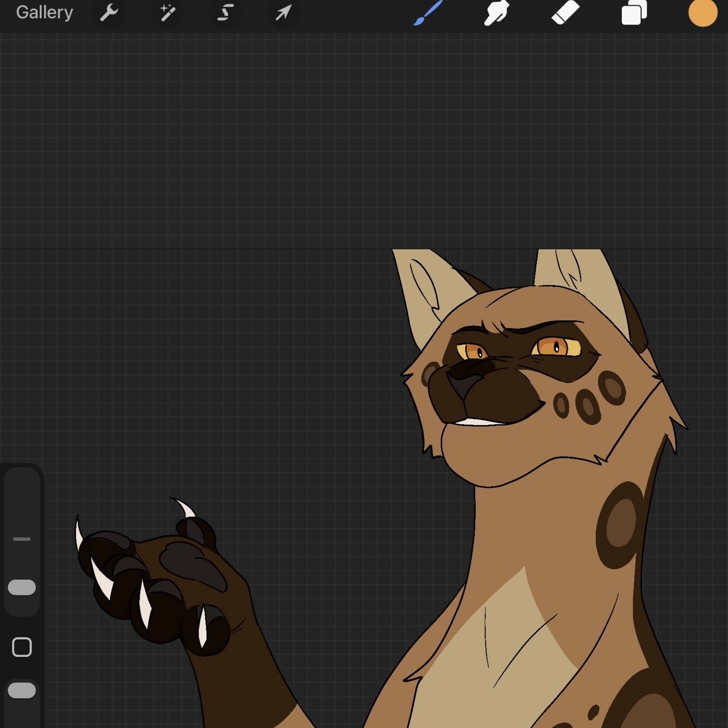Activate the Selection S-shaped tool
This screenshot has width=728, height=728.
click(x=225, y=13)
